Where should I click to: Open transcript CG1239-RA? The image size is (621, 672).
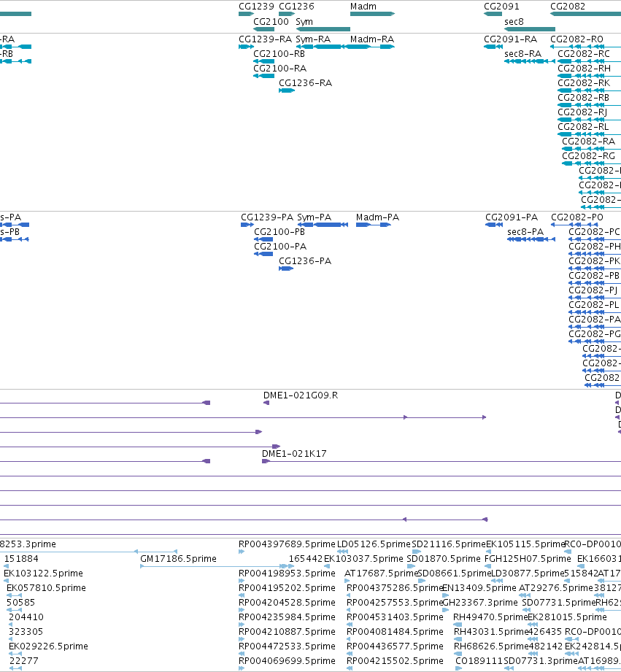point(266,39)
